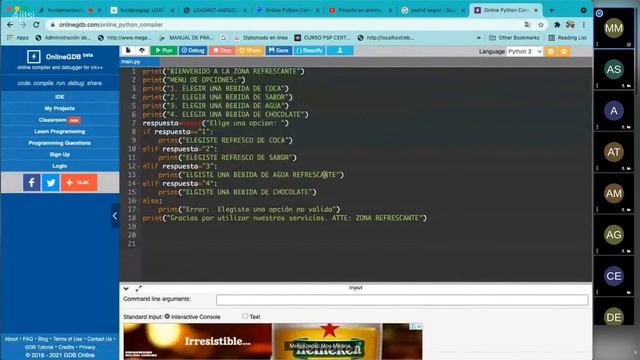Open the IDE sidebar item
This screenshot has width=640, height=360.
[x=60, y=97]
